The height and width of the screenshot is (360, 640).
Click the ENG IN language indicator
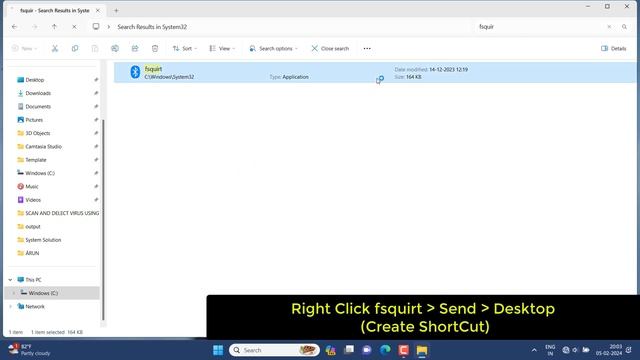(x=550, y=350)
